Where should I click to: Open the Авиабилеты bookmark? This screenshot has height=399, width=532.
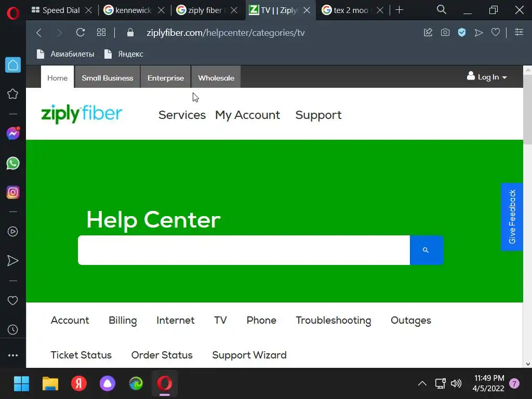65,54
